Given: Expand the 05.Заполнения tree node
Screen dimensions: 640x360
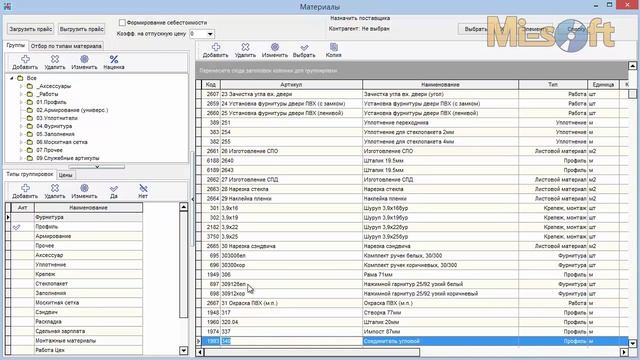Looking at the screenshot, I should pos(21,134).
